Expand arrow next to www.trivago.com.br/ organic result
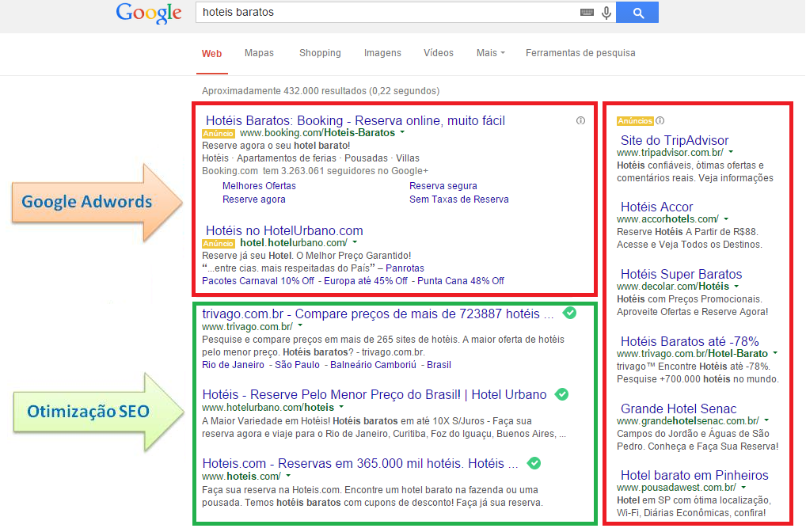Viewport: 806px width, 532px height. coord(300,326)
